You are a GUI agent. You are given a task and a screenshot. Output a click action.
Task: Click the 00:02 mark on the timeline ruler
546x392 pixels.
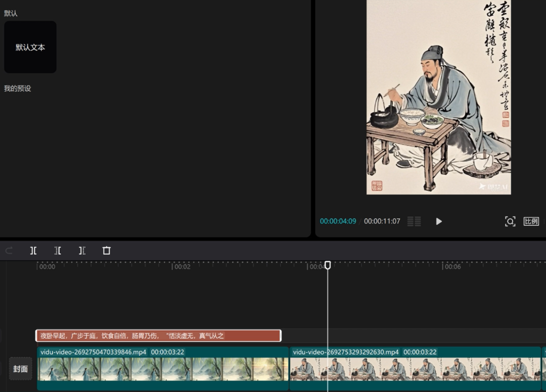coord(182,267)
